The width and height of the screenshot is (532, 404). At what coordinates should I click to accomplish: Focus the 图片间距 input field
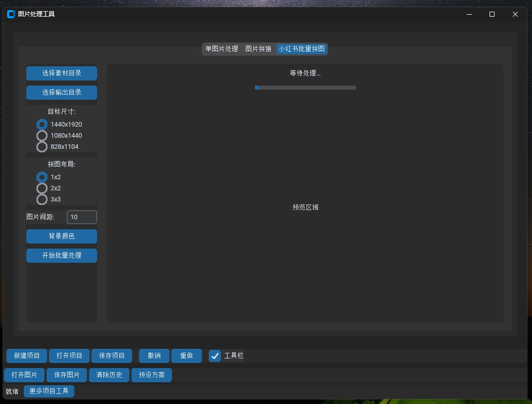tap(82, 217)
